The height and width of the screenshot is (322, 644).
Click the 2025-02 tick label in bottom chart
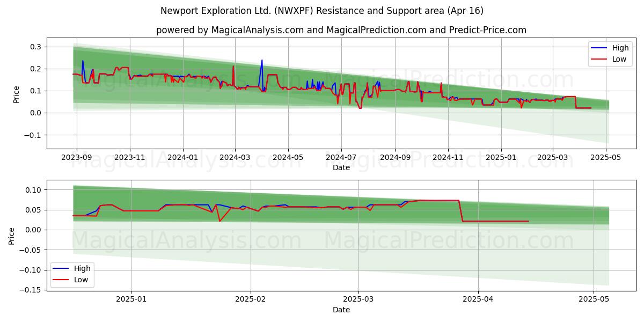point(251,299)
